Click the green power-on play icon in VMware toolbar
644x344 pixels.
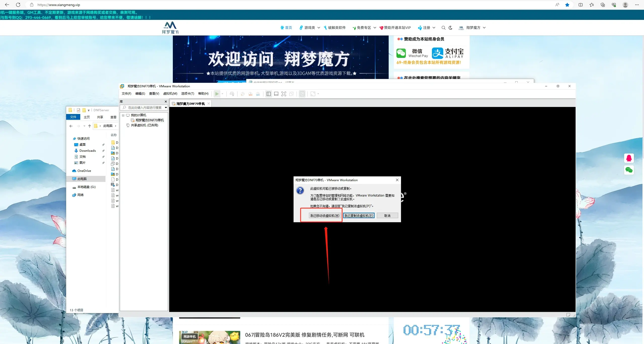click(x=217, y=94)
